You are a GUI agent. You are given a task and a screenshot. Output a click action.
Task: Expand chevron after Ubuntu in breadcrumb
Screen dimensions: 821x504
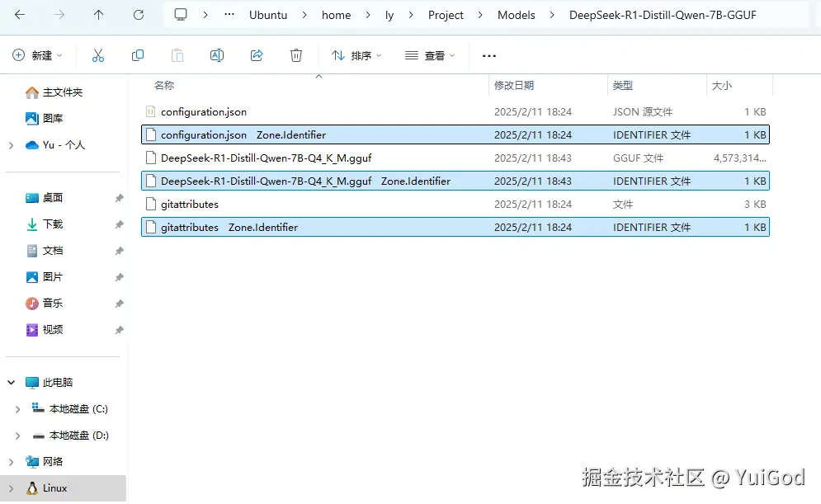click(304, 15)
